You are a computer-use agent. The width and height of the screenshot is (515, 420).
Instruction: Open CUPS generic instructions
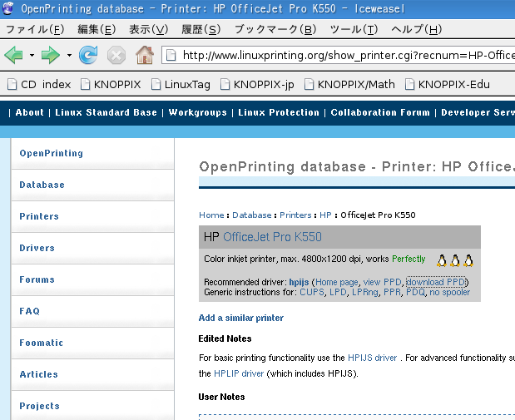pos(312,292)
